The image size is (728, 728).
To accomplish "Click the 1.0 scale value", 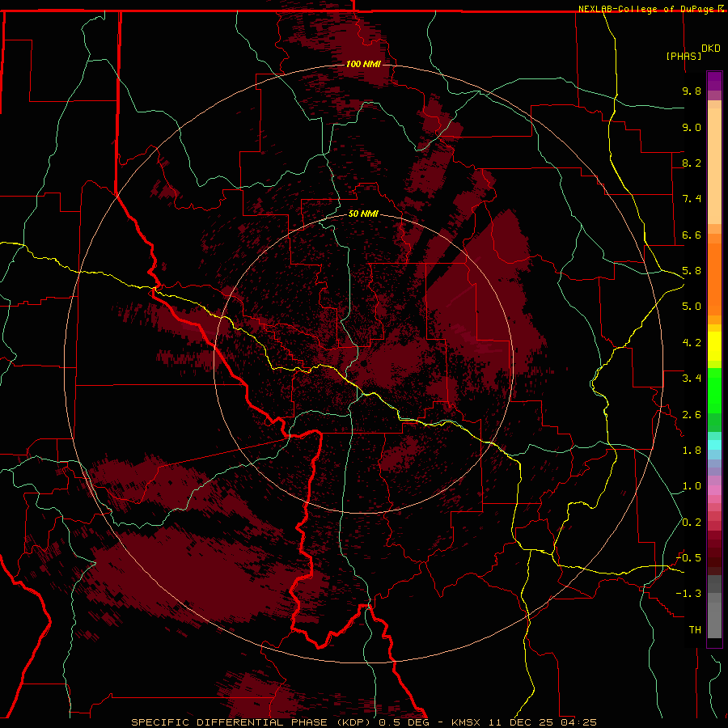I will click(x=692, y=486).
